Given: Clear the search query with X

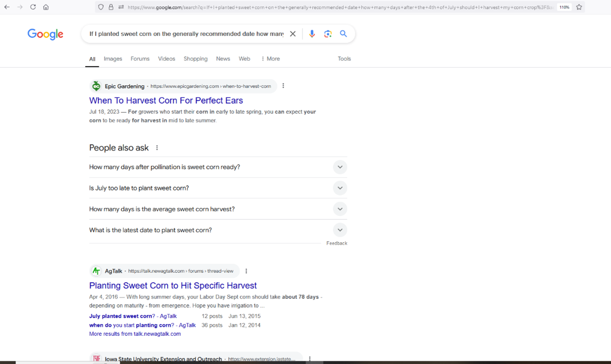Looking at the screenshot, I should click(x=293, y=34).
